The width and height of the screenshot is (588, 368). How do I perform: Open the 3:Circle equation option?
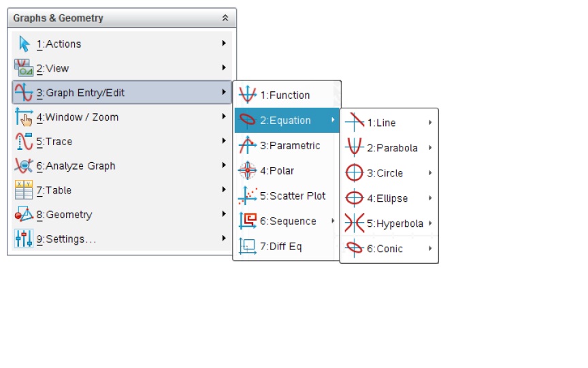tap(389, 173)
